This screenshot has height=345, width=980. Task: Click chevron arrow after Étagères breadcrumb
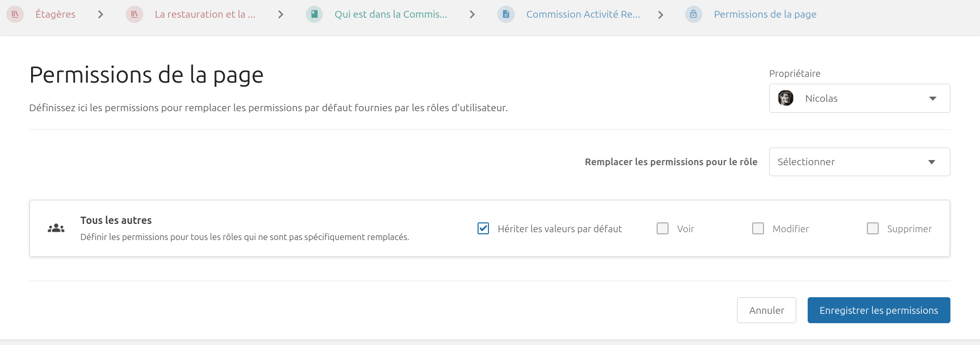pyautogui.click(x=101, y=15)
